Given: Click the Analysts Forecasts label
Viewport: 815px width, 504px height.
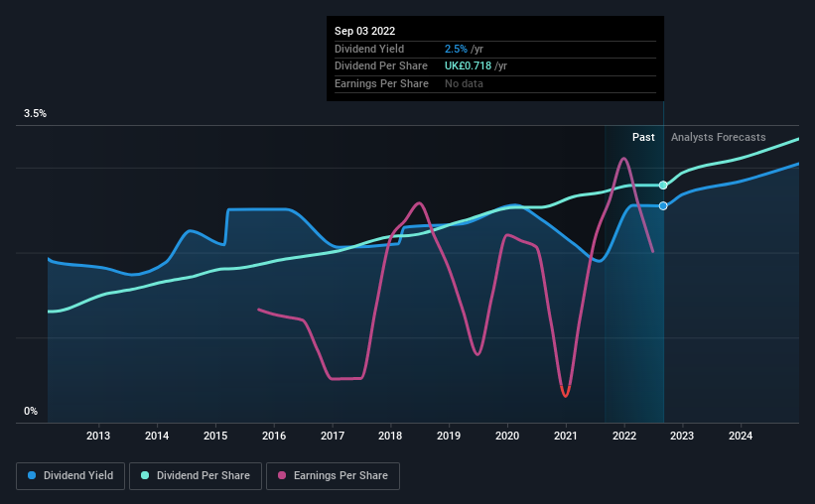Looking at the screenshot, I should pyautogui.click(x=719, y=137).
